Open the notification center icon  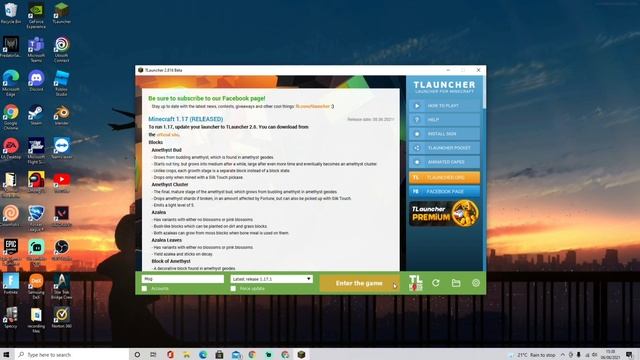(629, 355)
